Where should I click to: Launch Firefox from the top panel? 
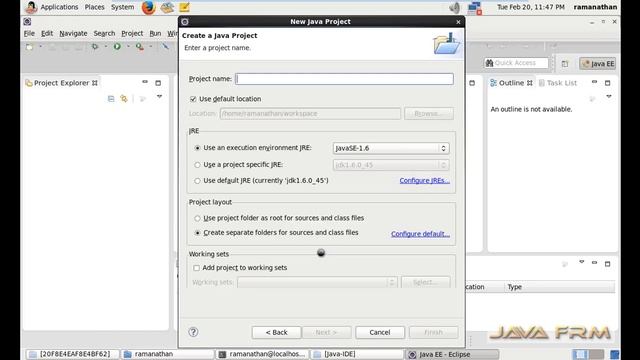pyautogui.click(x=148, y=7)
